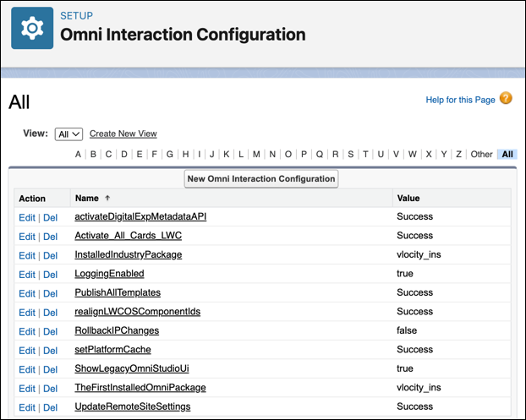Delete the RollbackIPChanges configuration
This screenshot has width=526, height=420.
point(51,331)
